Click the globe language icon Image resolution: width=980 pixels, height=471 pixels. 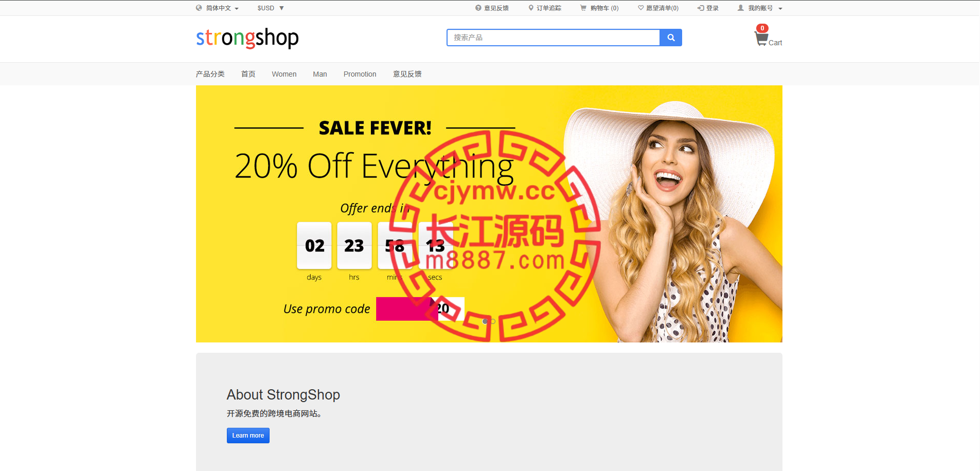[199, 8]
